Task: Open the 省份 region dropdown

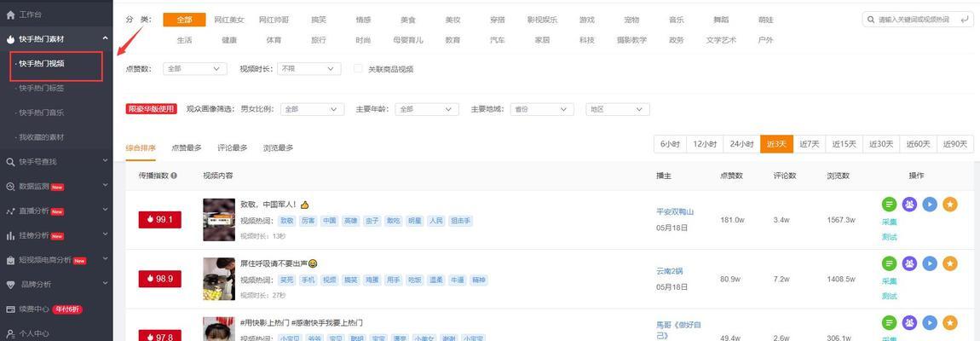Action: tap(542, 109)
